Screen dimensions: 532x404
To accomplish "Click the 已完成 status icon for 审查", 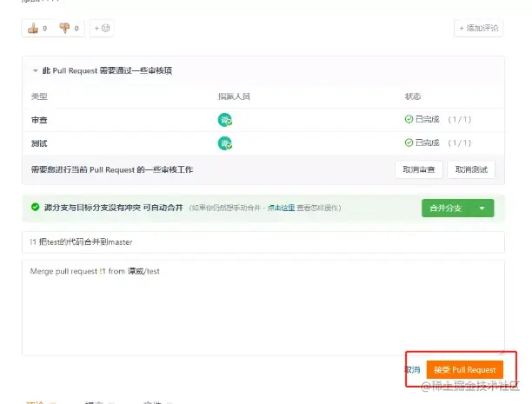I will (409, 119).
